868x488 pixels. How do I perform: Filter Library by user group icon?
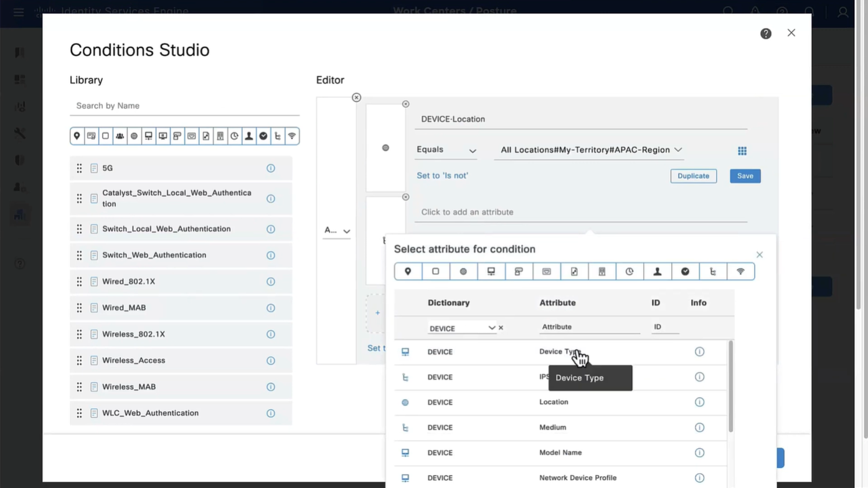(x=120, y=136)
